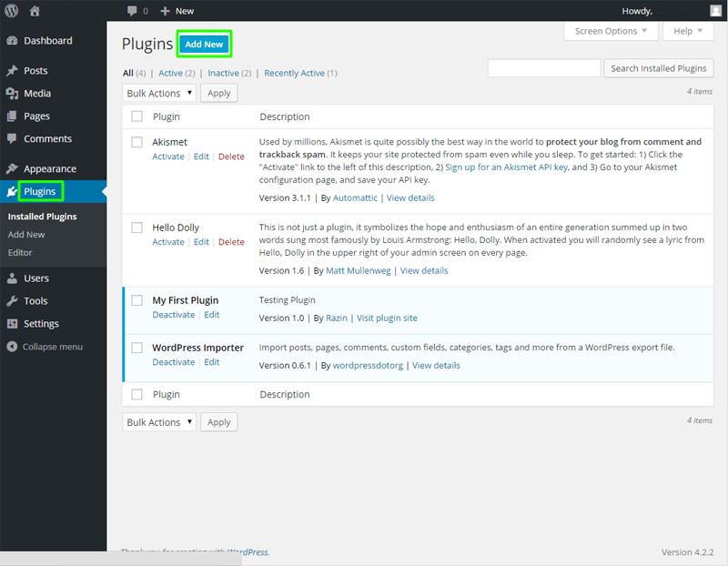The image size is (728, 566).
Task: Click the WordPress logo icon in admin bar
Action: pyautogui.click(x=11, y=10)
